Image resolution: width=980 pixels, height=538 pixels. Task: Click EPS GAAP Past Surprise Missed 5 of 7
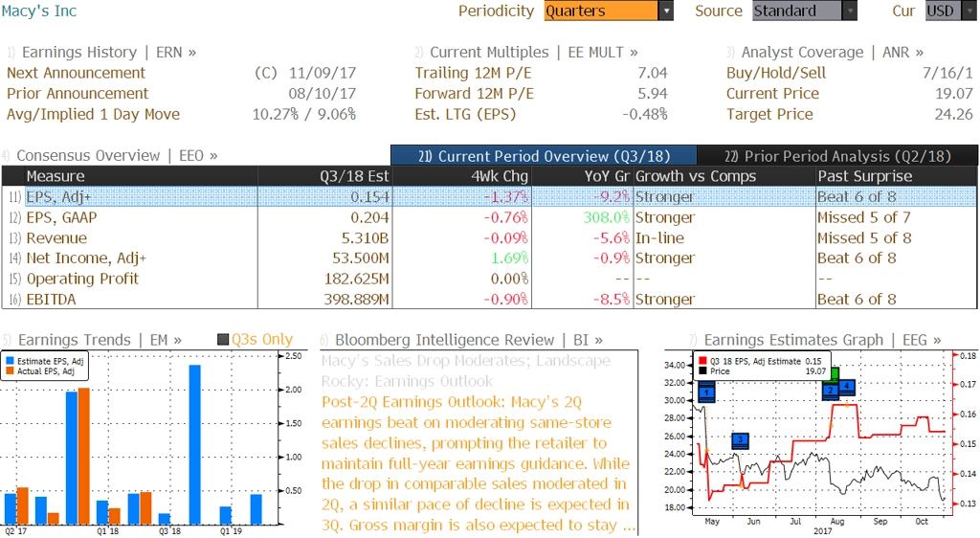[864, 217]
